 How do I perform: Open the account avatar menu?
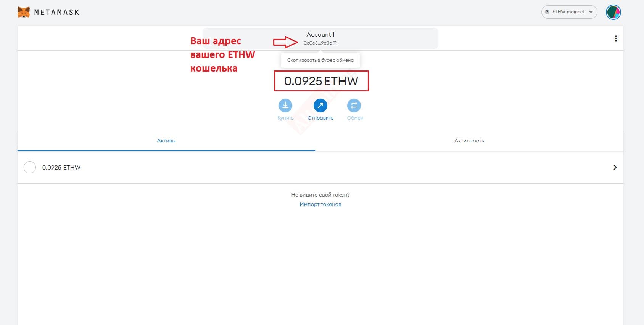pyautogui.click(x=613, y=12)
